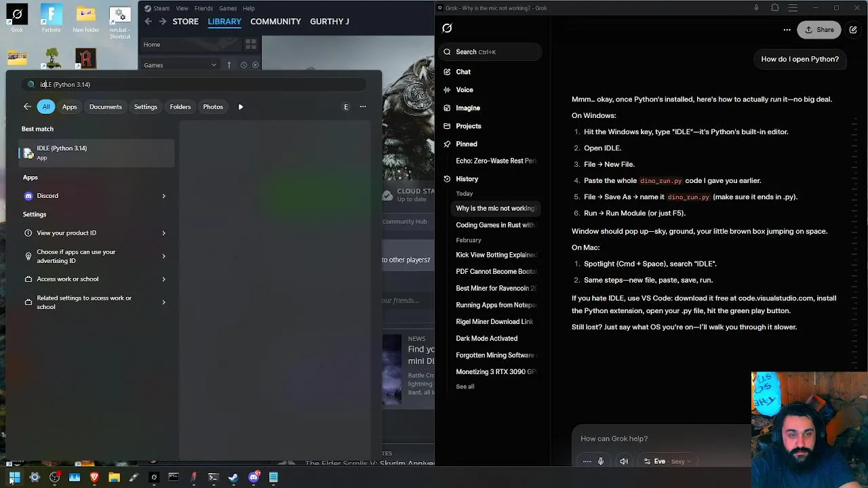Collapse Pinned section in Grok sidebar

[467, 144]
